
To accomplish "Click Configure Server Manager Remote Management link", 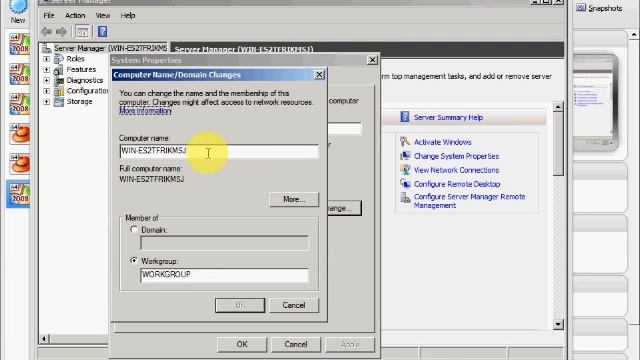I will click(x=469, y=201).
